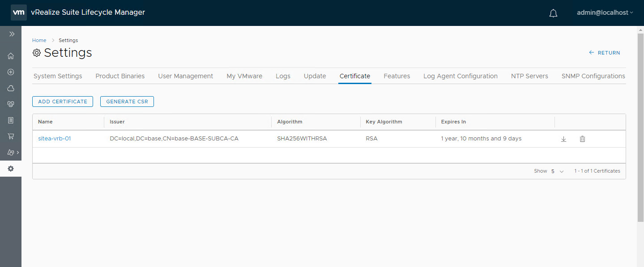Expand the left navigation sidebar

12,34
